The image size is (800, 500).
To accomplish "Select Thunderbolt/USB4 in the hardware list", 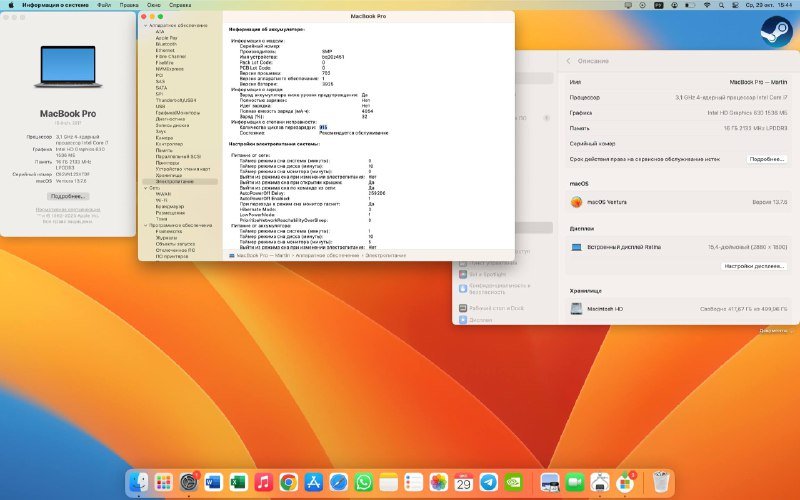I will [176, 101].
